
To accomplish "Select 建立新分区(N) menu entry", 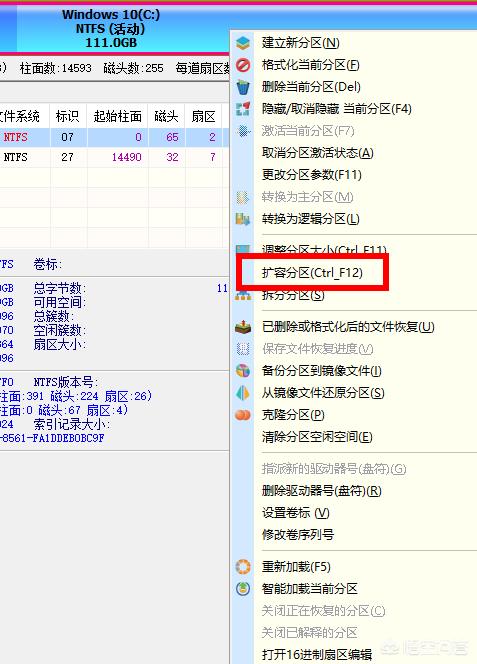I will coord(300,43).
